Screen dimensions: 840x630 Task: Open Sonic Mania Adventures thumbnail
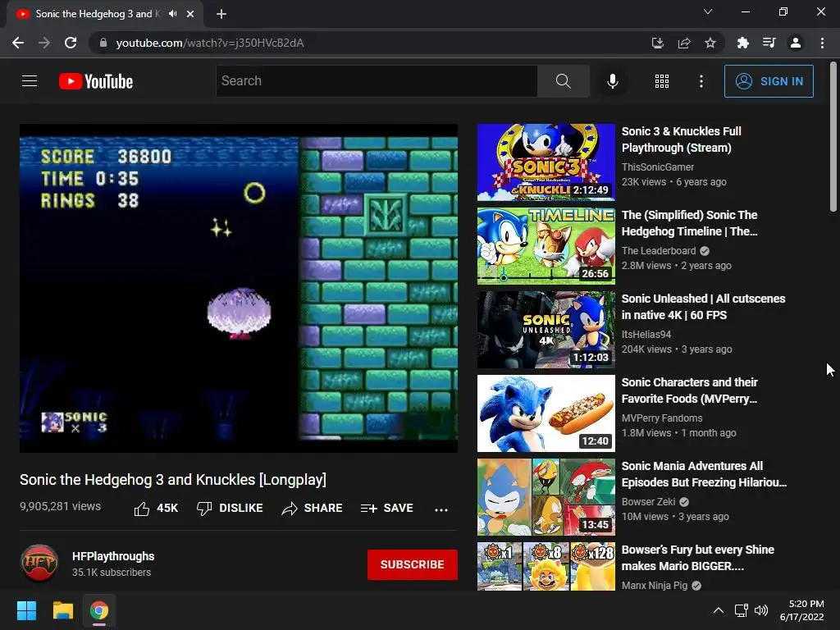click(546, 496)
